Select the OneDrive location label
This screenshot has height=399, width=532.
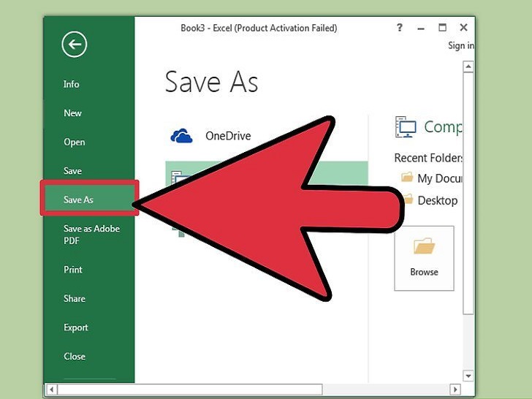coord(228,136)
